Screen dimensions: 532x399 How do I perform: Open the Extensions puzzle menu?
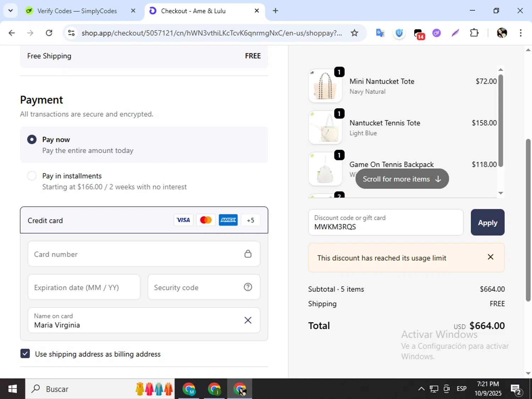coord(474,33)
